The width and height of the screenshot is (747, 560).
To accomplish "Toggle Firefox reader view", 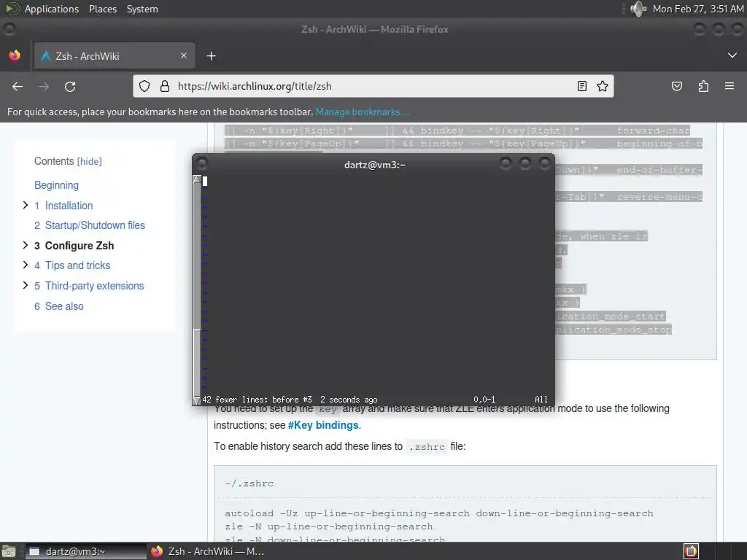I will (x=581, y=86).
